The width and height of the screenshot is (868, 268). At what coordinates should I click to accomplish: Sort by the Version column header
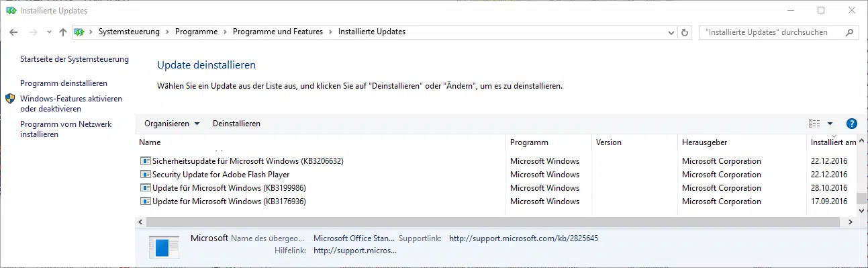tap(634, 142)
